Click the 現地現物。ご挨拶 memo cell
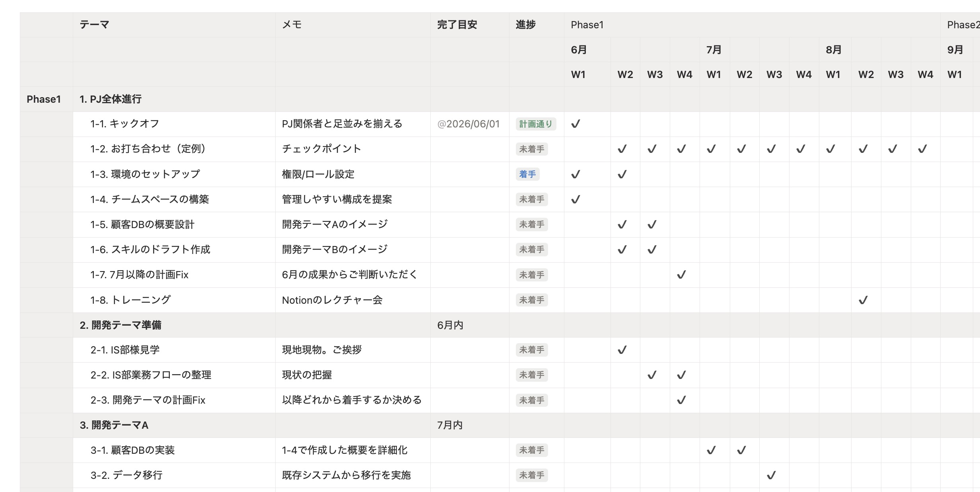The width and height of the screenshot is (980, 492). (353, 350)
